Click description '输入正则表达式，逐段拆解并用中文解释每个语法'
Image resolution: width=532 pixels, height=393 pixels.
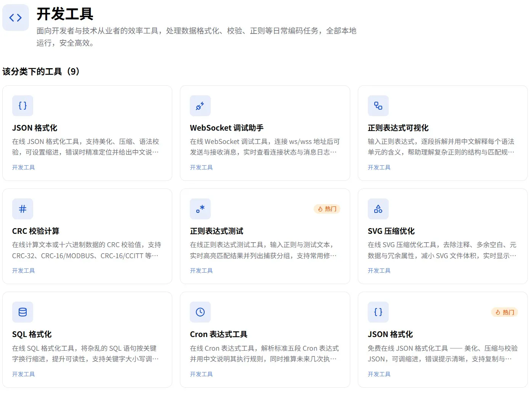click(x=441, y=147)
